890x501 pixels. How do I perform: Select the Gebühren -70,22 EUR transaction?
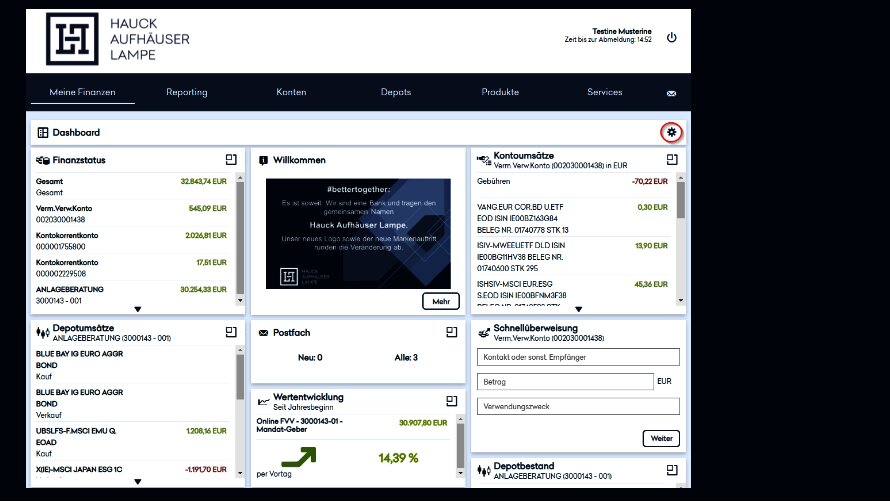click(x=573, y=186)
